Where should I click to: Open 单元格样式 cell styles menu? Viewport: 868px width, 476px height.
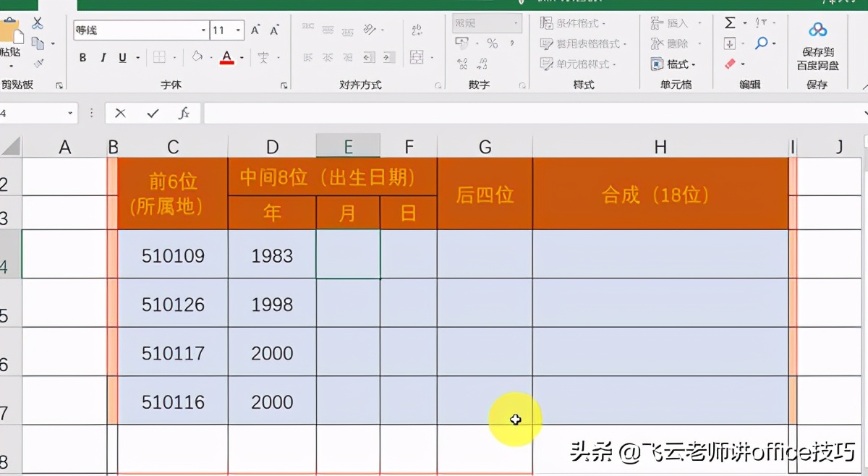click(x=578, y=64)
